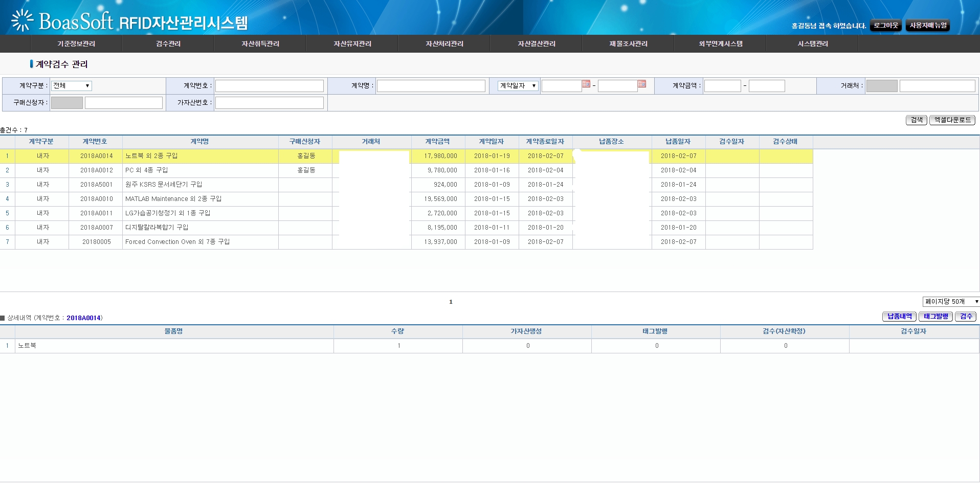980x492 pixels.
Task: Select contract row 2018A5001
Action: [x=407, y=185]
